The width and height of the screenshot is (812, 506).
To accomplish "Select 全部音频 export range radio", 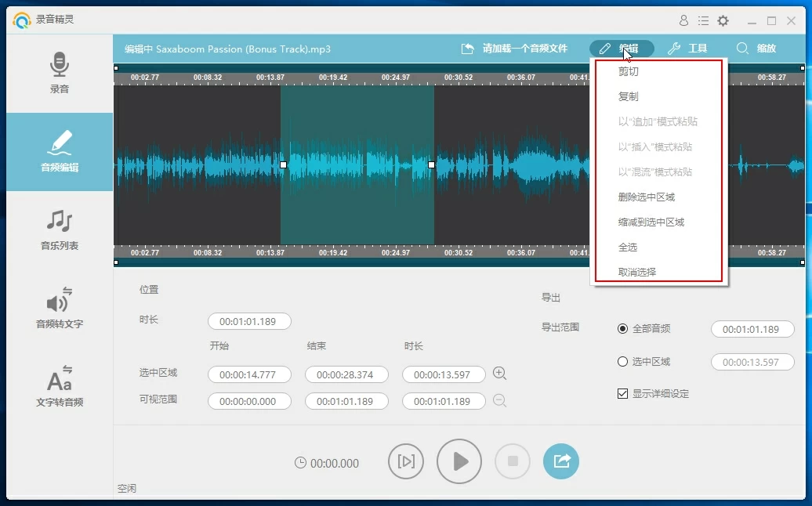I will point(623,329).
